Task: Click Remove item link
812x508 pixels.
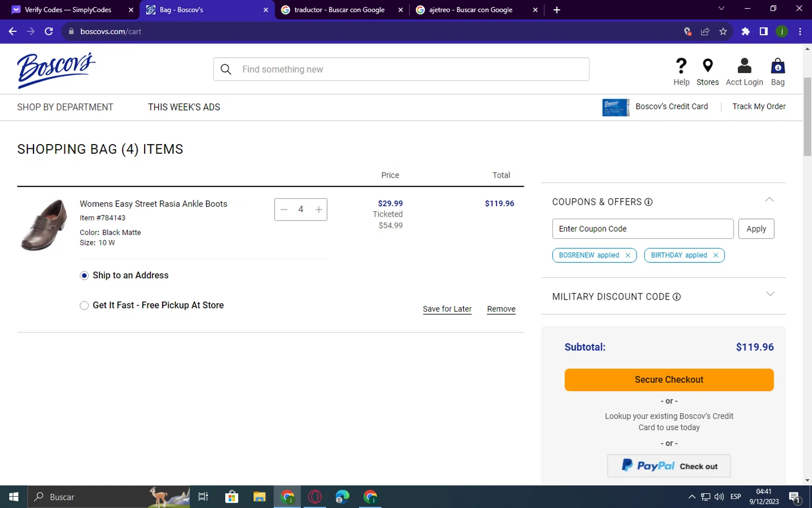Action: [x=501, y=309]
